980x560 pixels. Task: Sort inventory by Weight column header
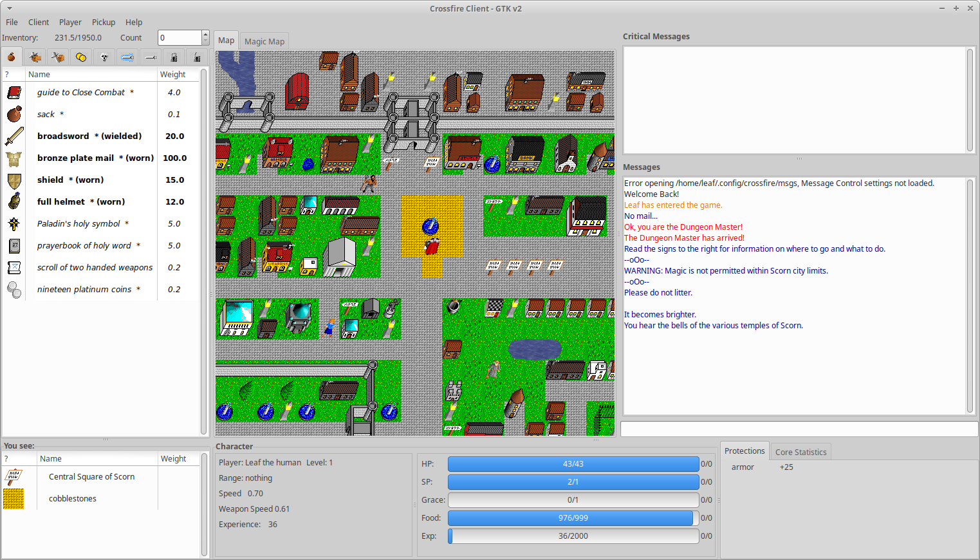pos(178,75)
